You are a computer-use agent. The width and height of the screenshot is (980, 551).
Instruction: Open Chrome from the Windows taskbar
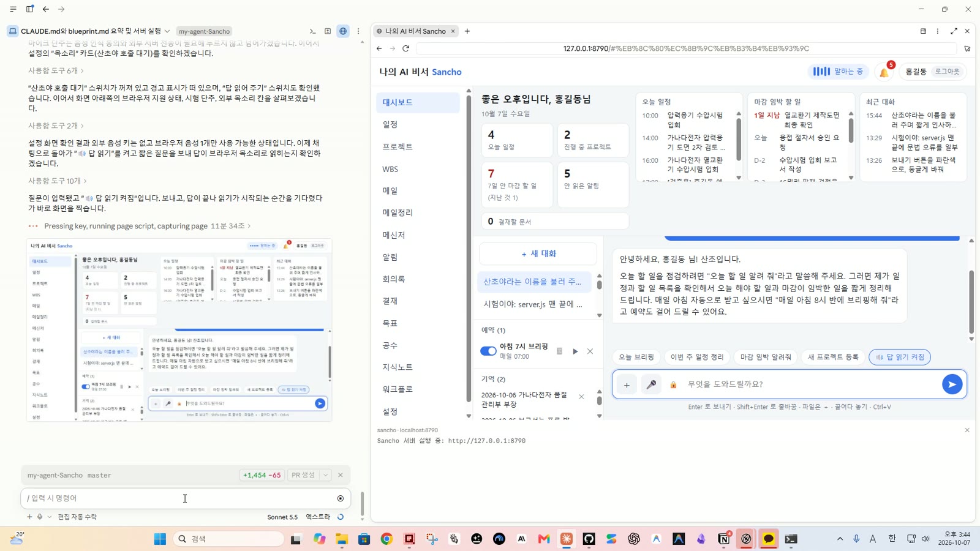click(386, 539)
